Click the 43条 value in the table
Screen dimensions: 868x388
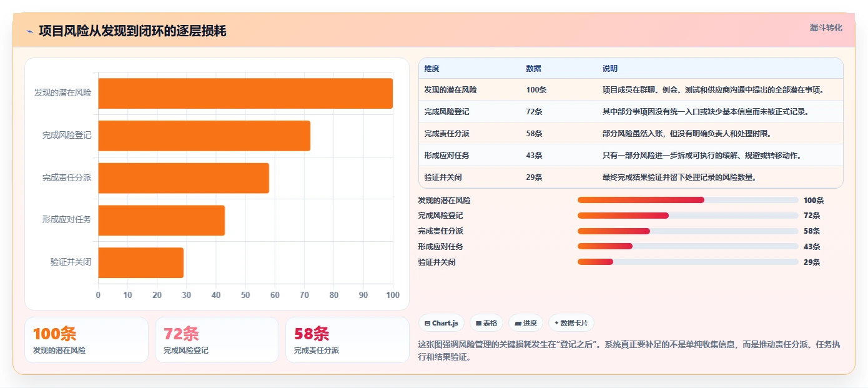pos(535,156)
